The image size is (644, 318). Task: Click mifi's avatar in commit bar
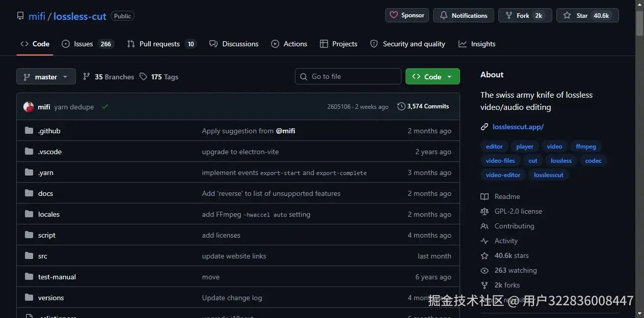click(x=29, y=107)
